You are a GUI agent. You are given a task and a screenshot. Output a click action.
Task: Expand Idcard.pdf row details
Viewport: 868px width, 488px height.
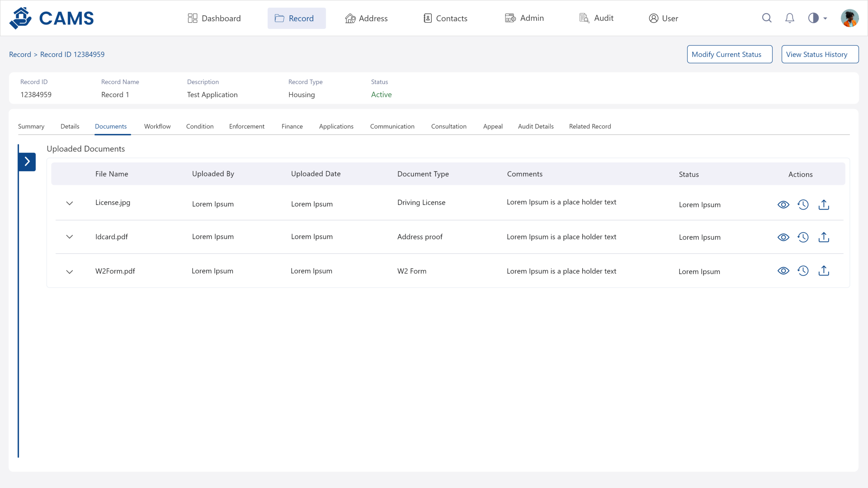pyautogui.click(x=70, y=237)
